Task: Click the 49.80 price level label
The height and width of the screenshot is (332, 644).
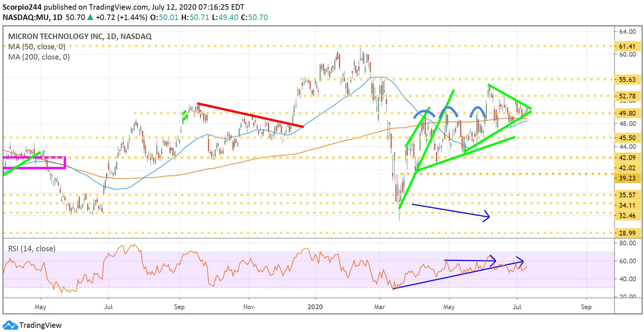Action: click(x=628, y=113)
